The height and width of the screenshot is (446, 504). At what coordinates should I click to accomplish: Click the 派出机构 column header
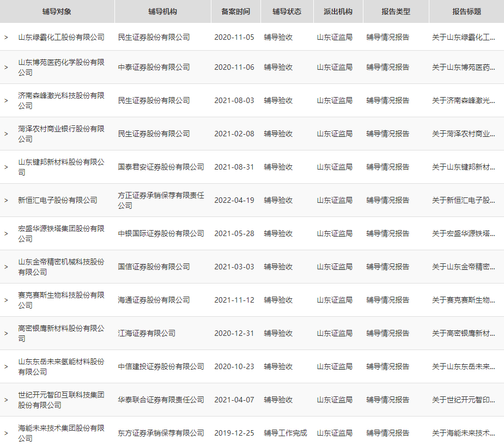pyautogui.click(x=338, y=11)
